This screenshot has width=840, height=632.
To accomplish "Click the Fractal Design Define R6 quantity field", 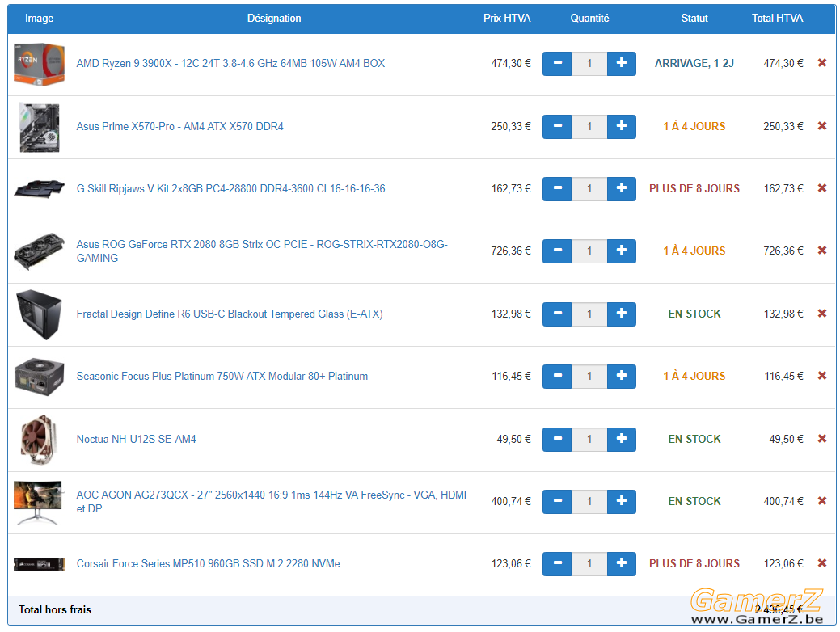I will coord(589,314).
